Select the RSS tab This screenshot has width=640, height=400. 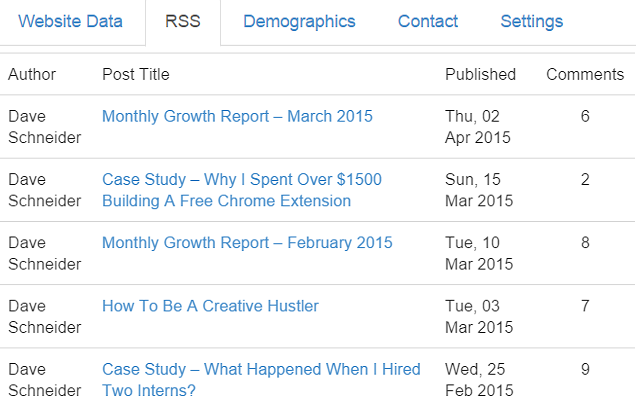pyautogui.click(x=183, y=21)
